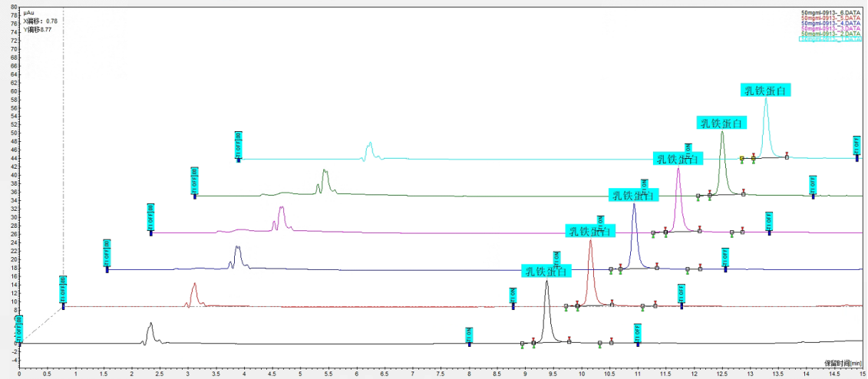Choose the green 50mgml-0913-_2.DATA legend entry

[x=831, y=34]
